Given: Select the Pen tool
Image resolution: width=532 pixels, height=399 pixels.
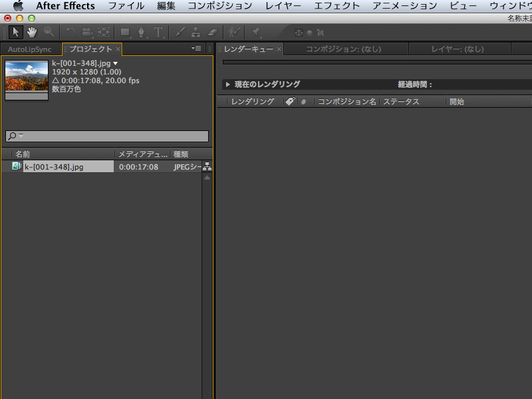Looking at the screenshot, I should tap(142, 32).
